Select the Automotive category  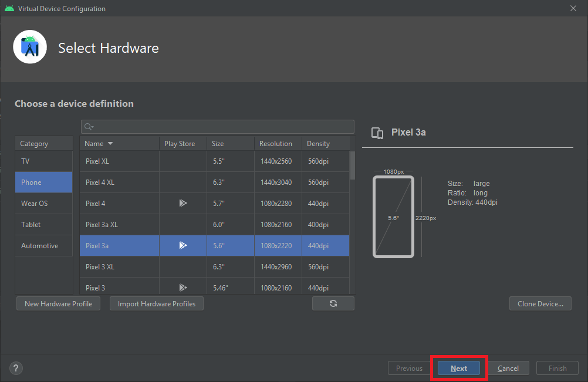point(44,245)
